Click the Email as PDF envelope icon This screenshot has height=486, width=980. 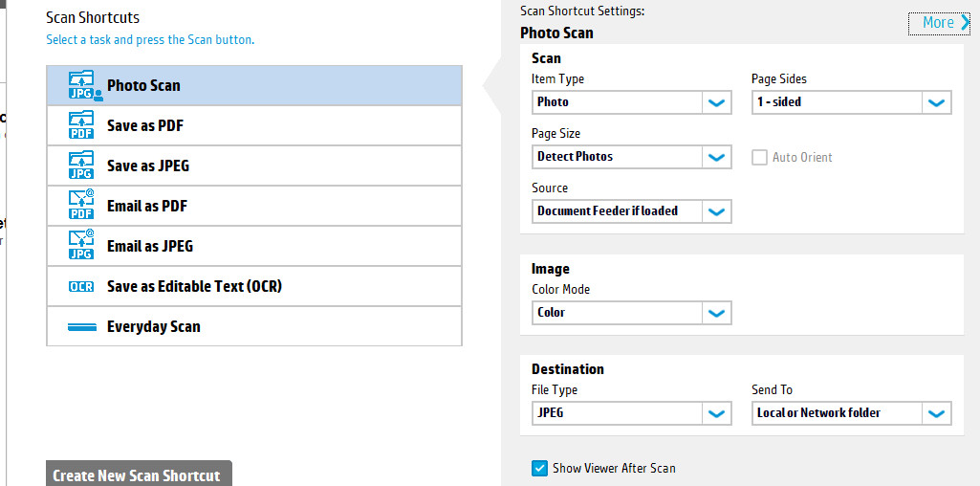[x=80, y=206]
